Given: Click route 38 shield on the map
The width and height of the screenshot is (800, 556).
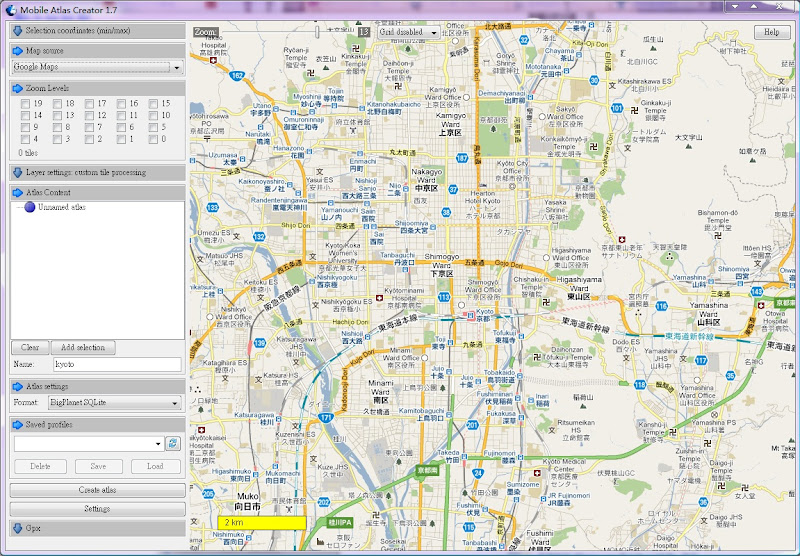Looking at the screenshot, I should [446, 213].
